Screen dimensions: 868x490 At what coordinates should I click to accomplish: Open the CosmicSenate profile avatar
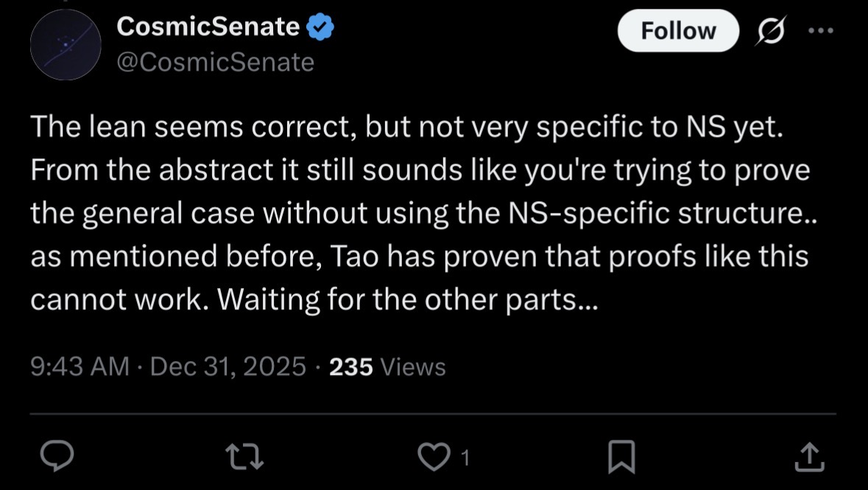pyautogui.click(x=66, y=45)
